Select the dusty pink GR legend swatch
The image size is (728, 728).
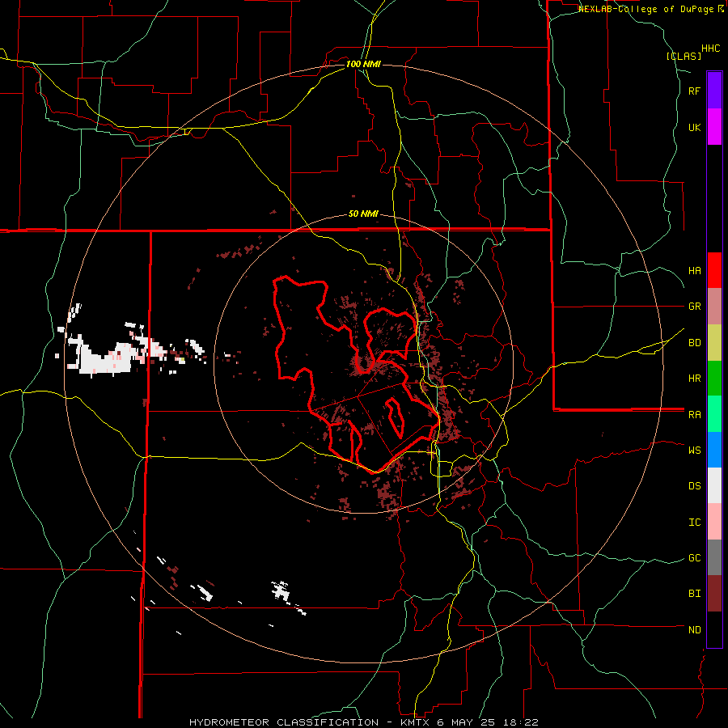(x=714, y=307)
